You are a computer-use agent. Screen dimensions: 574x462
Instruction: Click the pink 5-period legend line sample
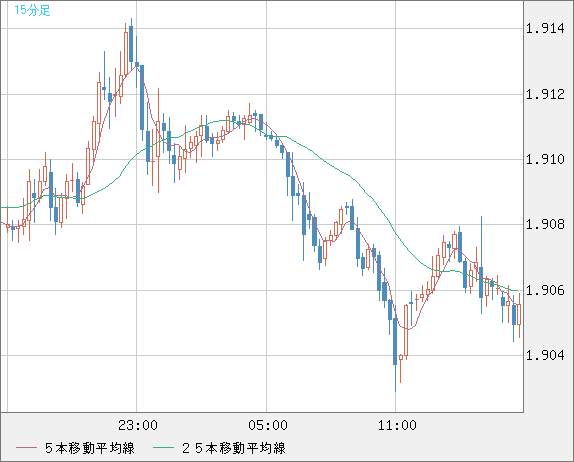pyautogui.click(x=26, y=448)
